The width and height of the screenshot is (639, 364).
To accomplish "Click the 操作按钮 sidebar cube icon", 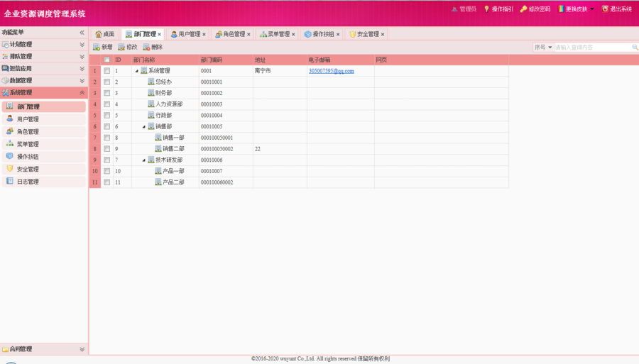I will coord(10,156).
